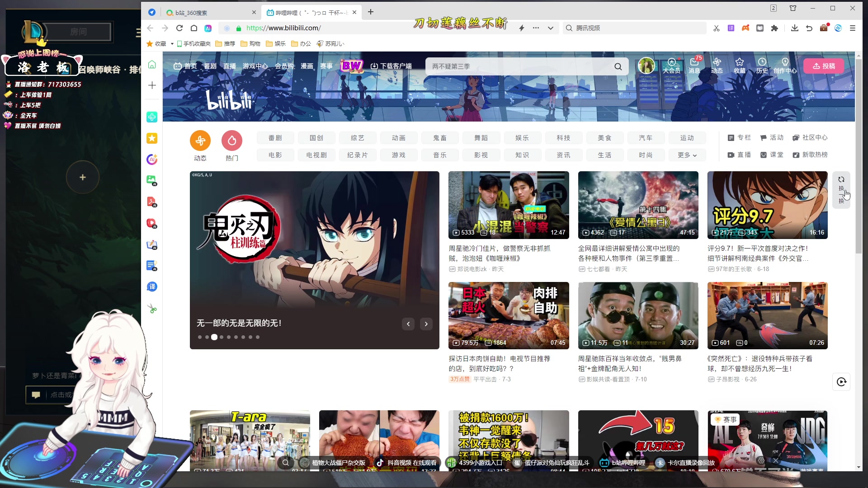
Task: Open the 热门 trending icon
Action: [x=232, y=141]
